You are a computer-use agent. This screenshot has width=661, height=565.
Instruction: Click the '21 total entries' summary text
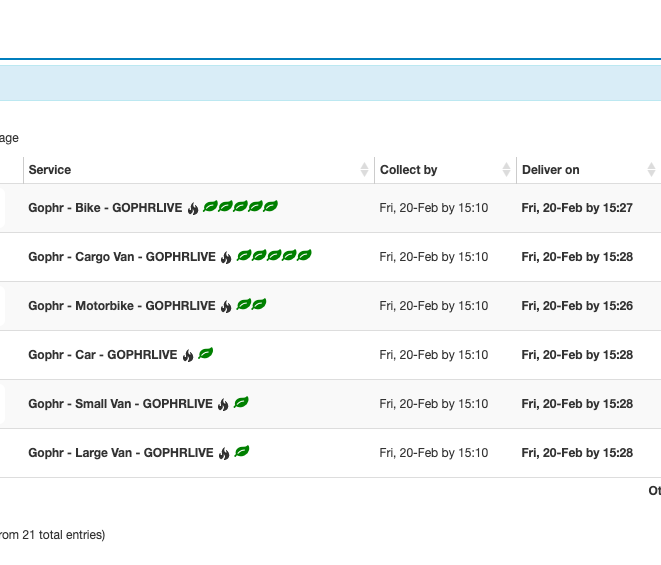63,535
